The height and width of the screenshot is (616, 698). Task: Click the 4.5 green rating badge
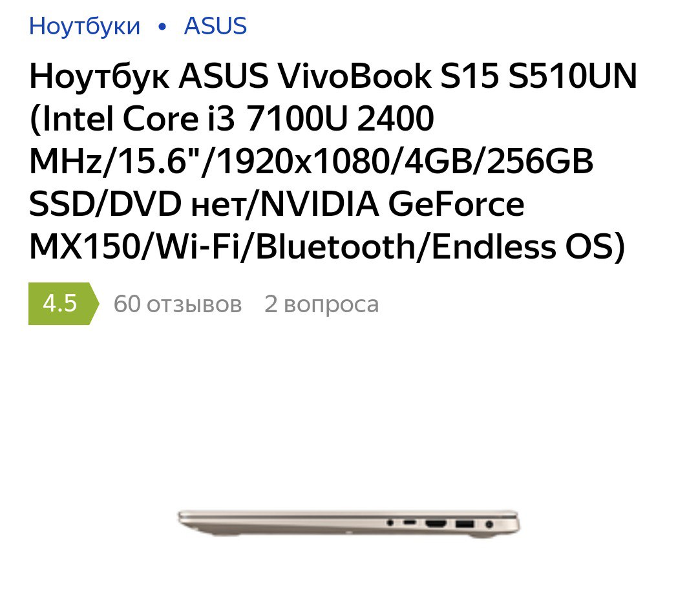click(63, 304)
